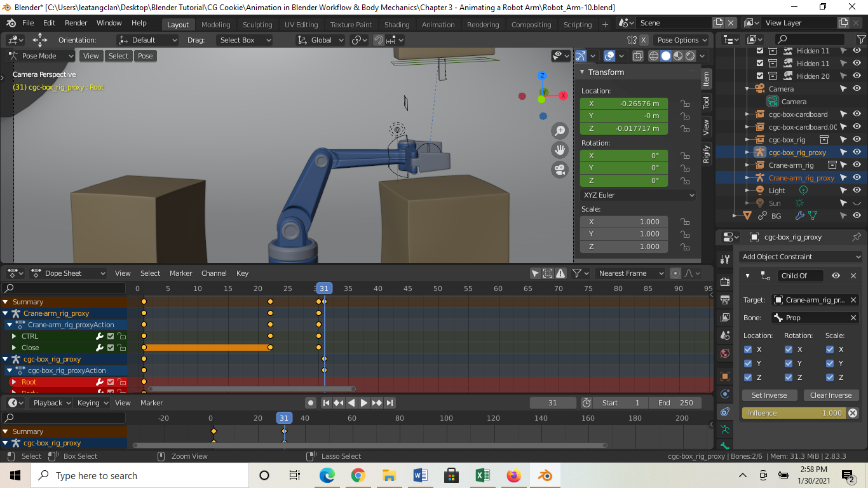Screen dimensions: 868x488
Task: Click the pan hand icon in viewport
Action: [x=560, y=151]
